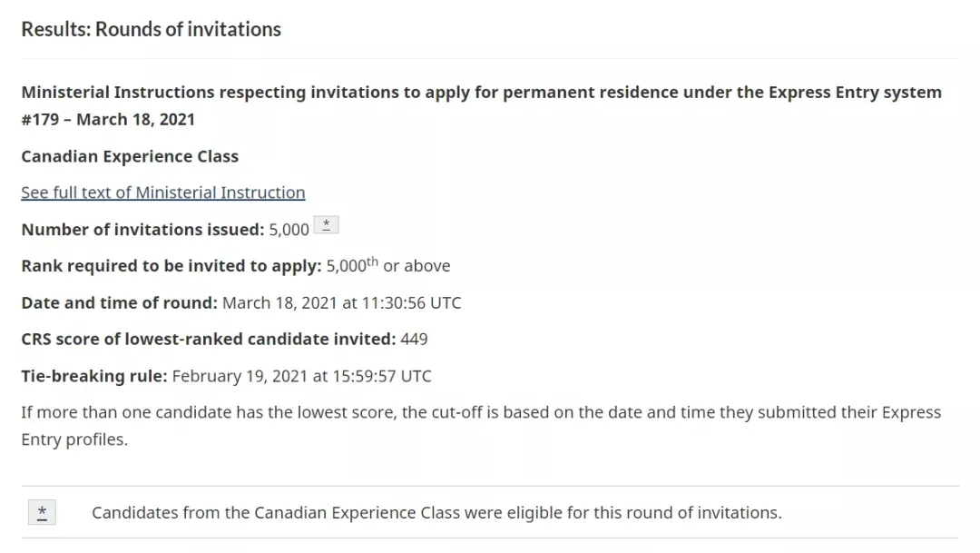Click the asterisk footnote marker beside 5,000
Viewport: 980px width, 553px height.
coord(327,224)
